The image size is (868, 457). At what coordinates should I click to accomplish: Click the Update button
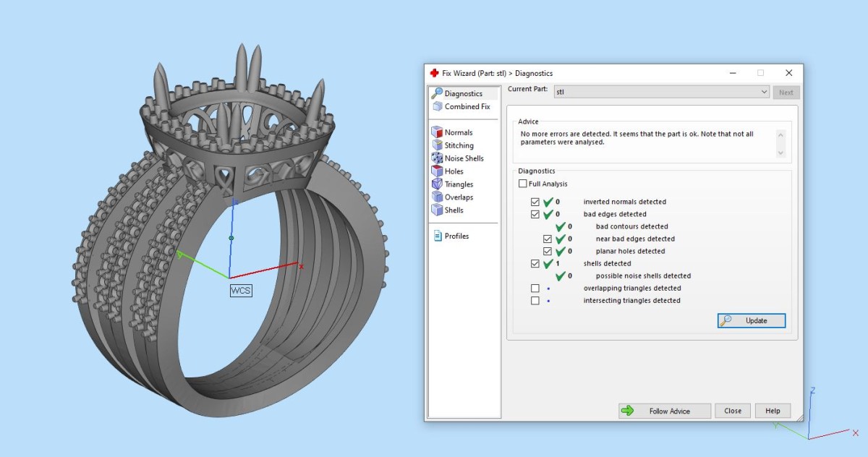pyautogui.click(x=751, y=320)
